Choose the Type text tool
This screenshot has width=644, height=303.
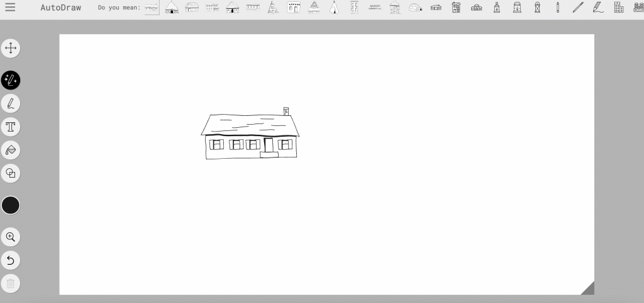[x=11, y=127]
